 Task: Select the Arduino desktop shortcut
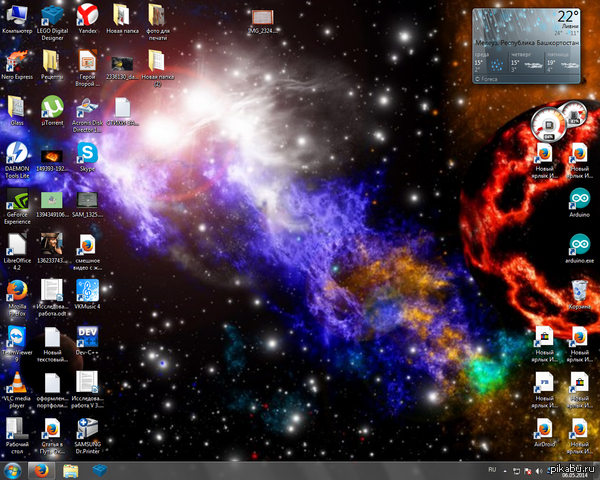578,198
